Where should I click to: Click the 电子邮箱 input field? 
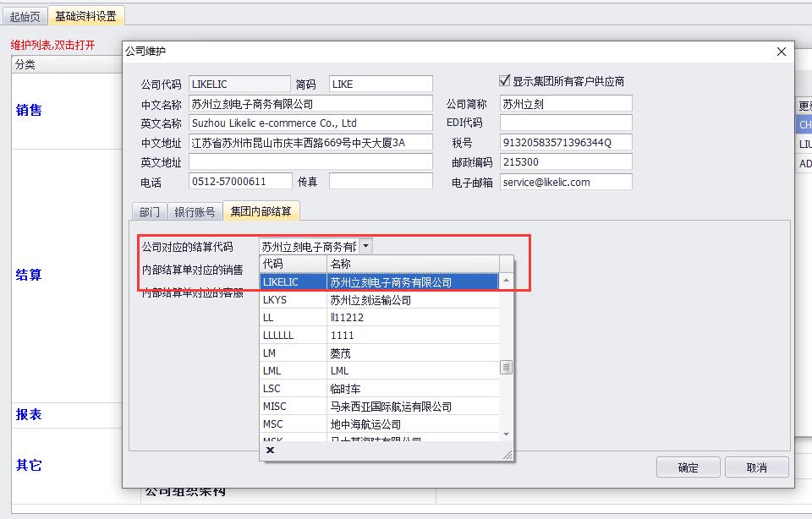pyautogui.click(x=565, y=182)
